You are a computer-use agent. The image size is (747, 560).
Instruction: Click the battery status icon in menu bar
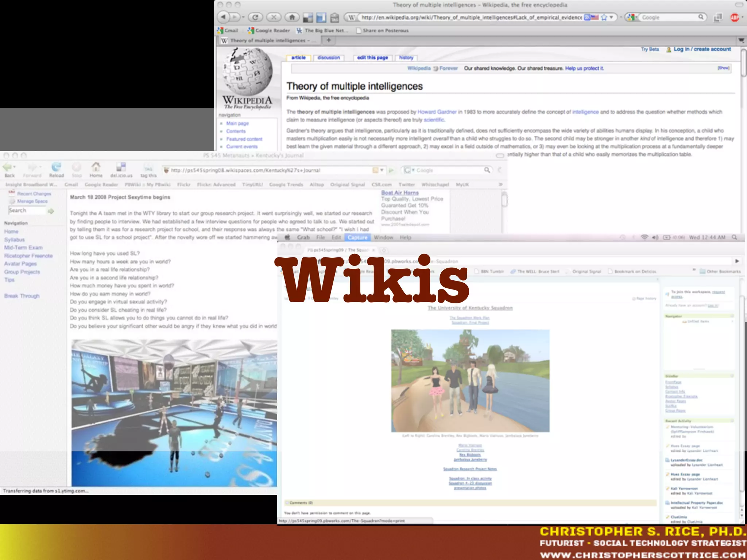[667, 237]
